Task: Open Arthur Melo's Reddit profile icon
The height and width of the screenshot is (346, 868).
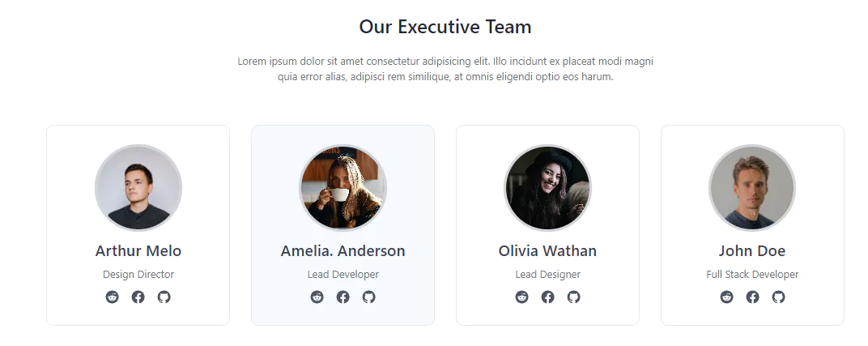Action: click(113, 297)
